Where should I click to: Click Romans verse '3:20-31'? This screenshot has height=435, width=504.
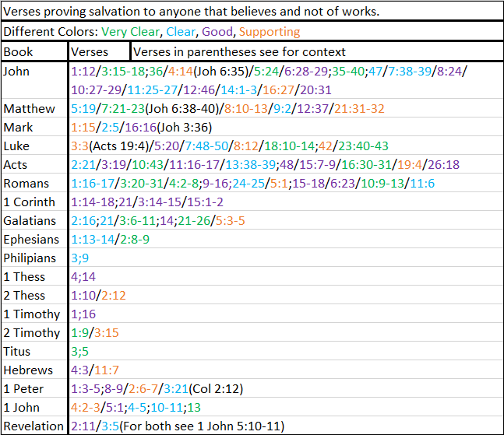pos(142,184)
